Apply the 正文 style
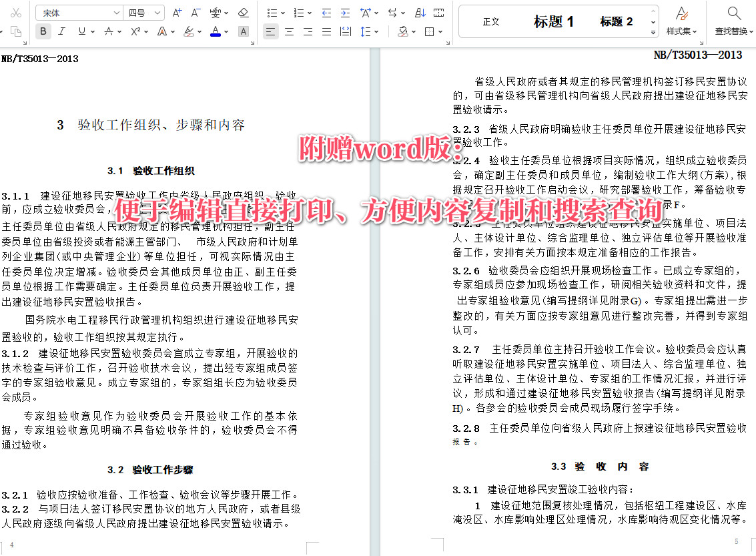This screenshot has height=556, width=756. [x=491, y=21]
